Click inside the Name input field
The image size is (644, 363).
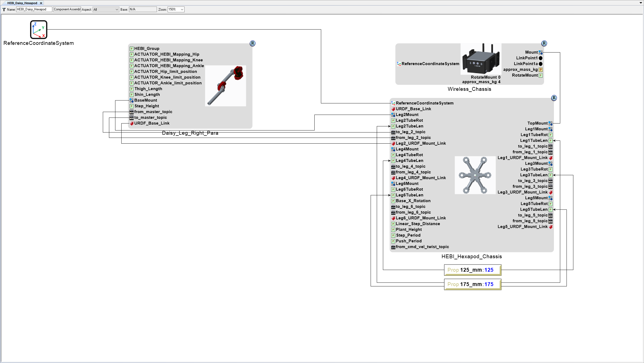34,9
